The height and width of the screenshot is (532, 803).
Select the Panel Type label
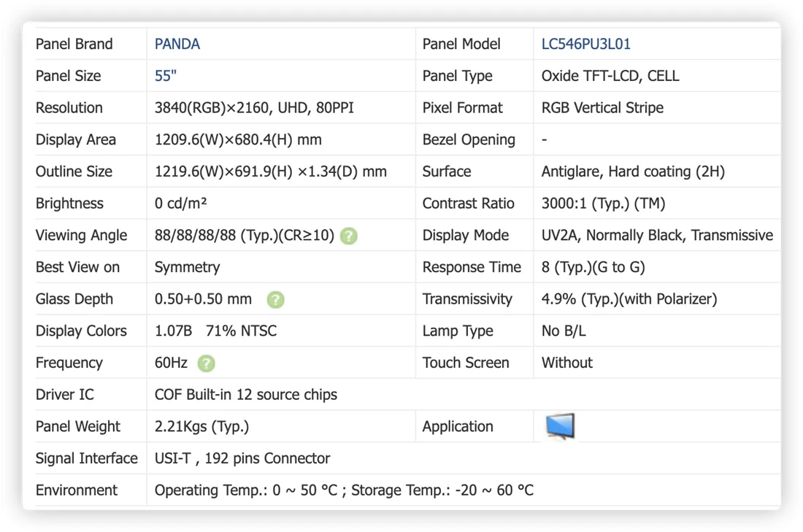pyautogui.click(x=457, y=76)
